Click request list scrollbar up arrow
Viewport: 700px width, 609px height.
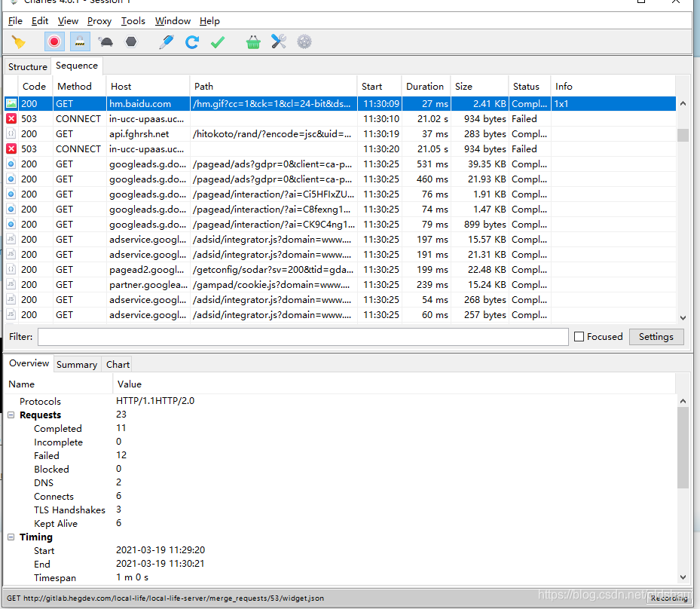[683, 103]
